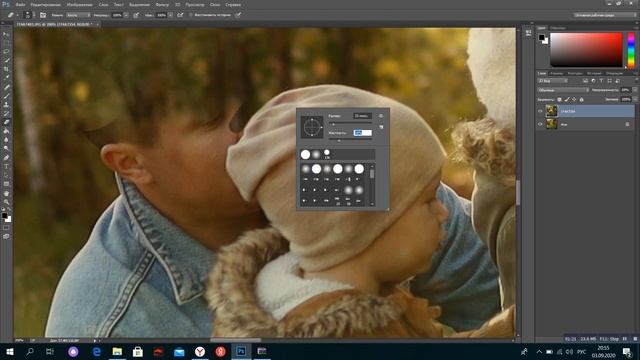
Task: Switch to the Каналы tab
Action: click(557, 73)
